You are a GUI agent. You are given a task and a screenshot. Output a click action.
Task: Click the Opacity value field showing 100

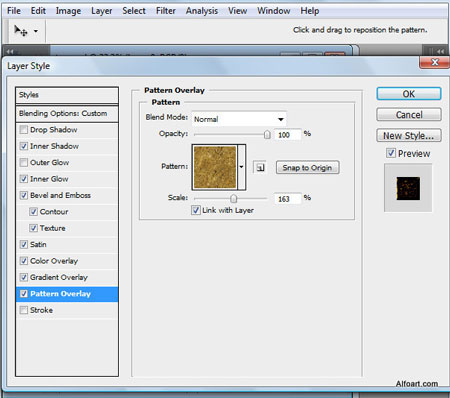click(x=288, y=135)
